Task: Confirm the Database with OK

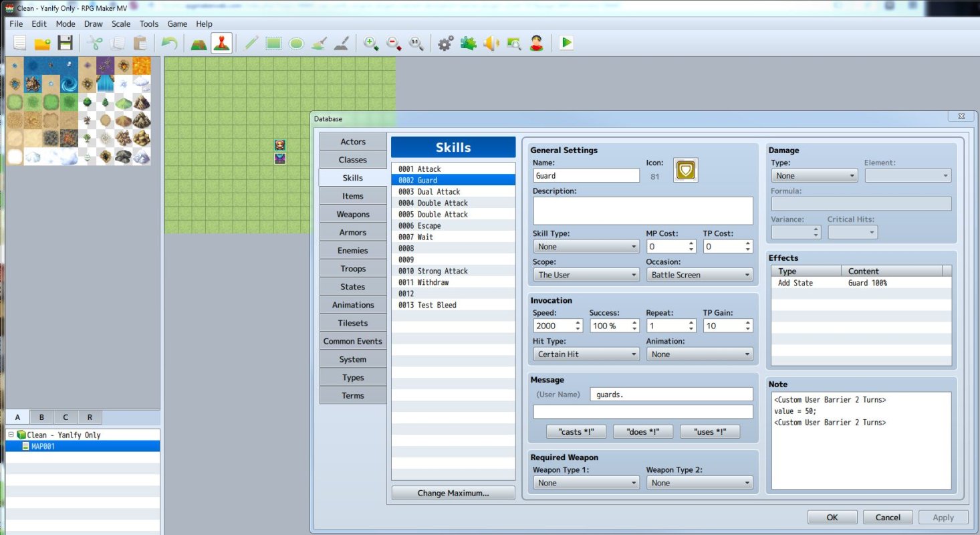Action: click(x=832, y=517)
